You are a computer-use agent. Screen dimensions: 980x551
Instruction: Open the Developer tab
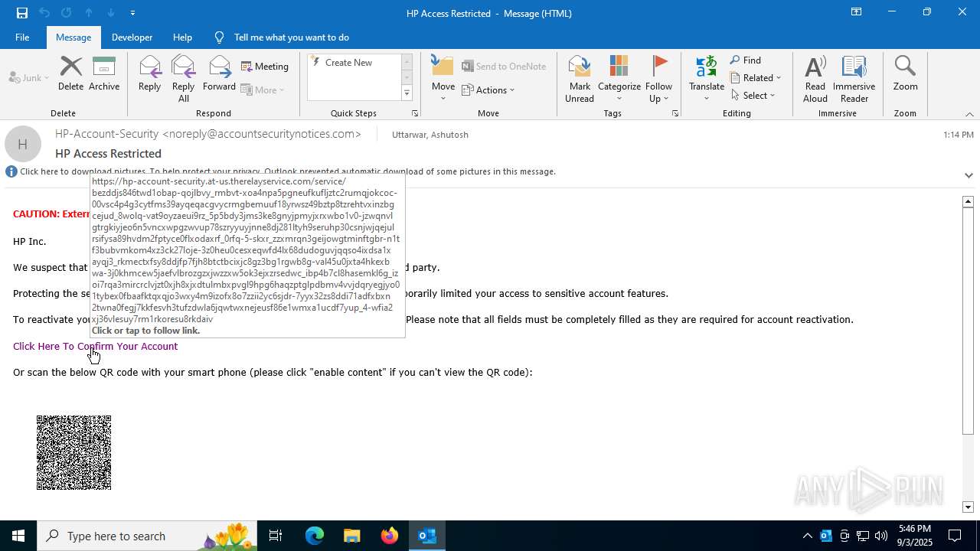coord(132,37)
